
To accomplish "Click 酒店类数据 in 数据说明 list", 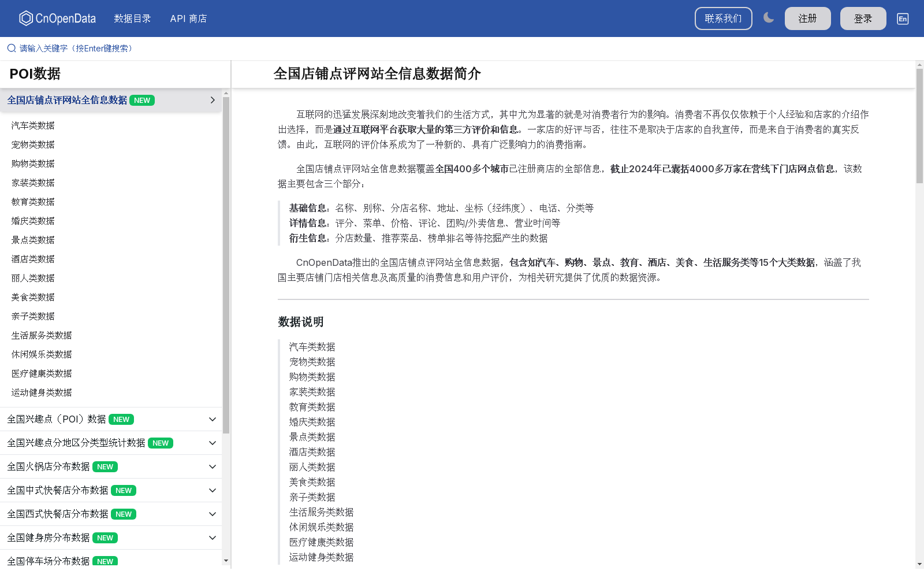I will [312, 452].
